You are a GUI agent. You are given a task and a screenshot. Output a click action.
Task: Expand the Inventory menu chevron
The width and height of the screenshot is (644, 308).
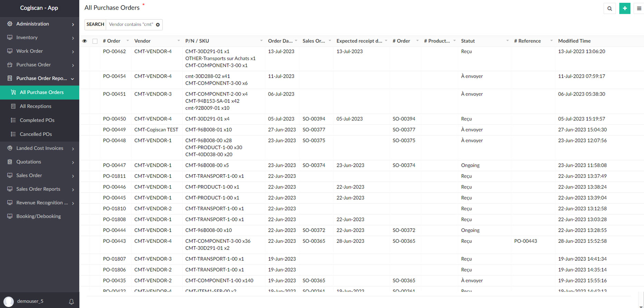[73, 38]
